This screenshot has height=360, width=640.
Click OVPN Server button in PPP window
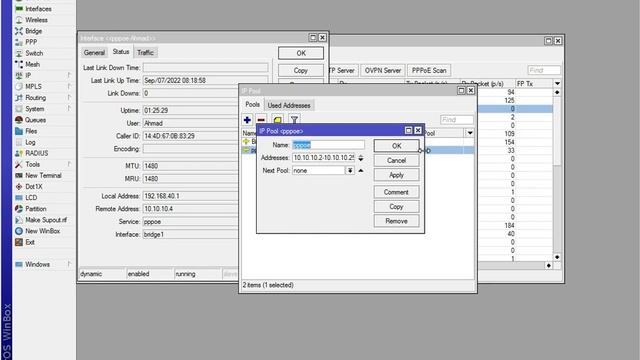click(x=383, y=70)
